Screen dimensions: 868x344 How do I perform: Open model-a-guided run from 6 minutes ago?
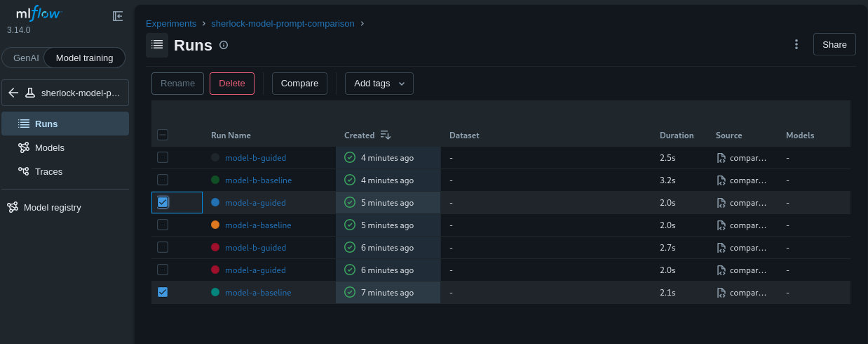coord(255,270)
